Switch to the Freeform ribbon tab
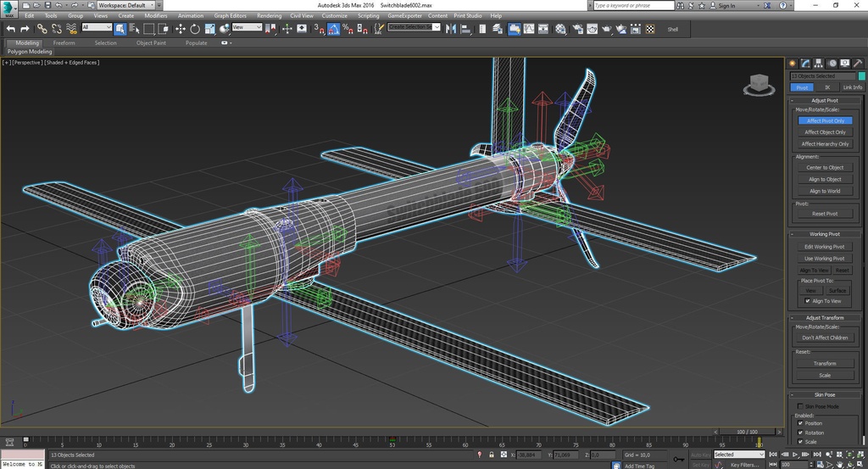 coord(64,42)
